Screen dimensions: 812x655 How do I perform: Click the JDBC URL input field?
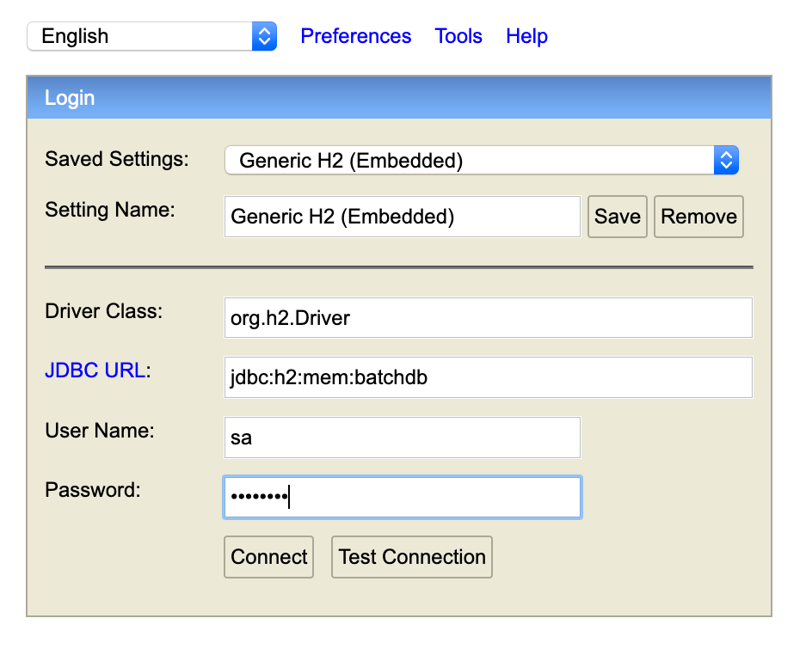[489, 377]
